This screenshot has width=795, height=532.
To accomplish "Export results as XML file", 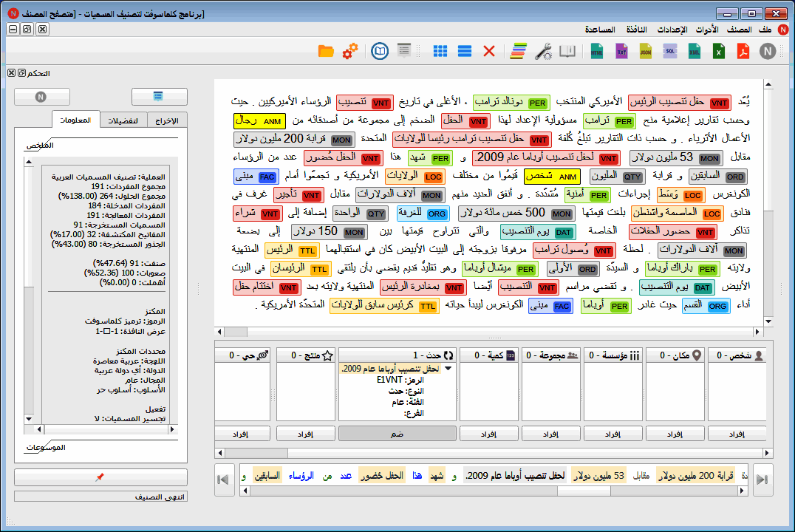I will pos(694,51).
